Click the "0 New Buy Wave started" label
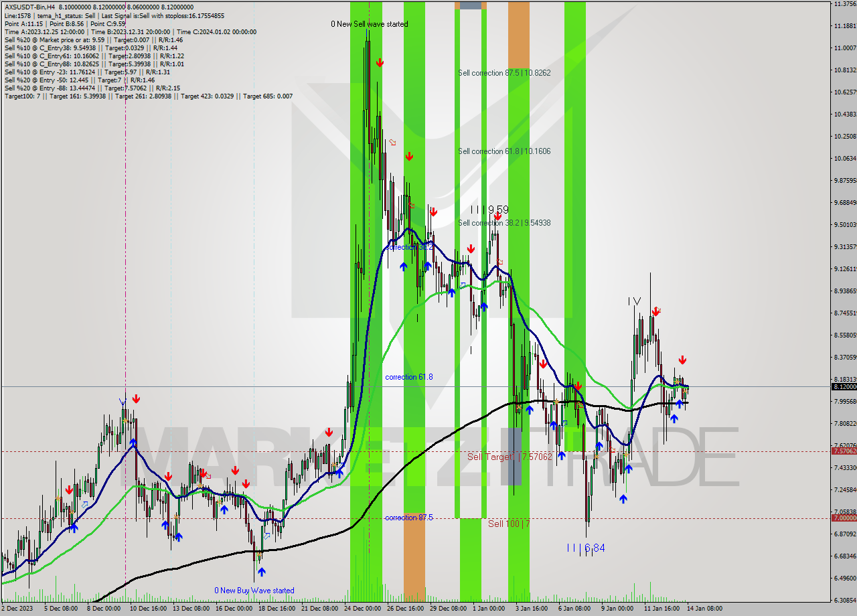The height and width of the screenshot is (616, 857). pyautogui.click(x=254, y=591)
